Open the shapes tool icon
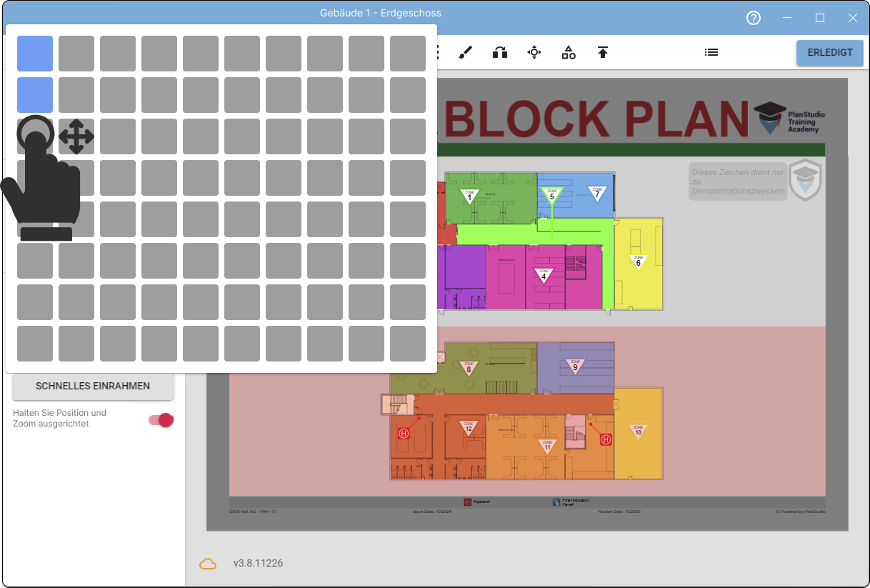870x588 pixels. click(x=569, y=52)
